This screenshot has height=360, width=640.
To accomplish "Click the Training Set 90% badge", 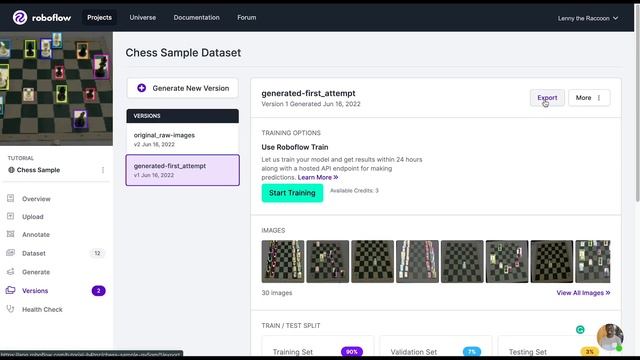I will tap(351, 351).
